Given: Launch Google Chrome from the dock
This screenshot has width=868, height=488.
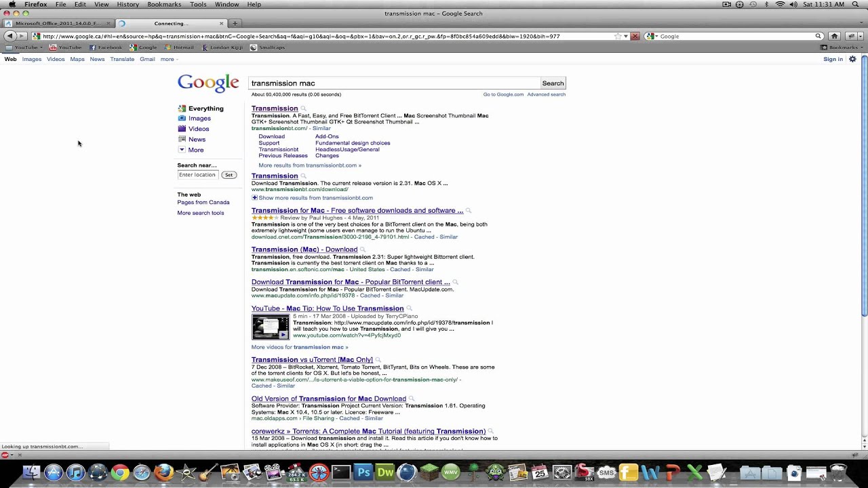Looking at the screenshot, I should pyautogui.click(x=120, y=472).
